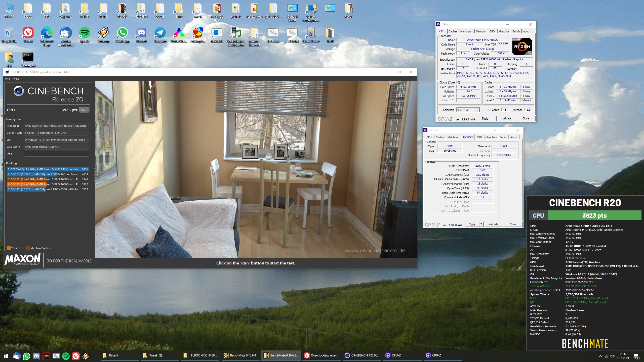Viewport: 644px width, 362px height.
Task: Open Spotify from the taskbar
Action: [x=66, y=356]
